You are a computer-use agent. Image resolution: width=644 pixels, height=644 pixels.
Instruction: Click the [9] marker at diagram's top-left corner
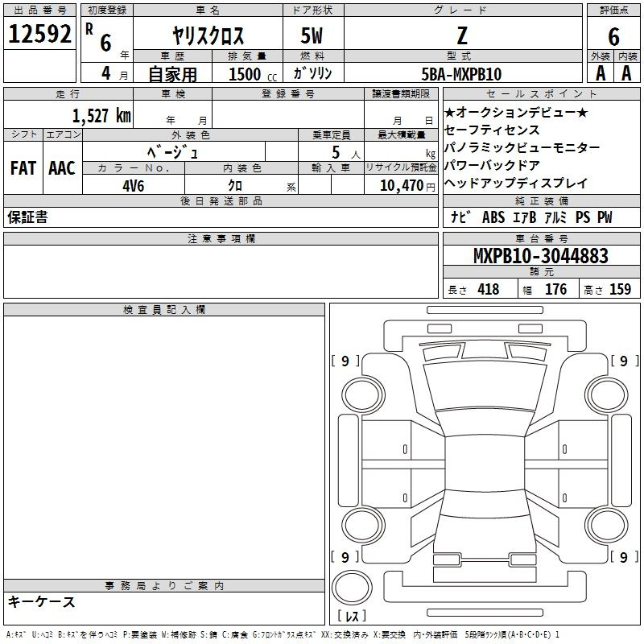tap(345, 361)
